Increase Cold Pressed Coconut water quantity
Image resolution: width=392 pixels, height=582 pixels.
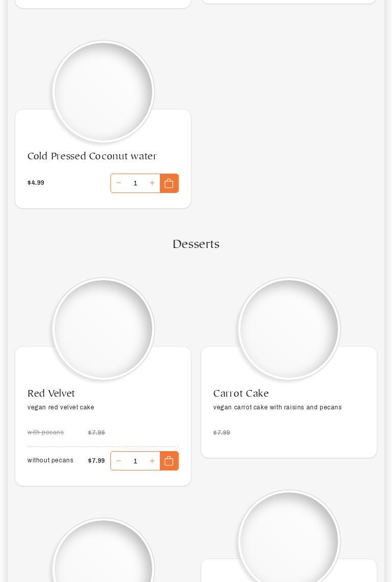pos(152,183)
